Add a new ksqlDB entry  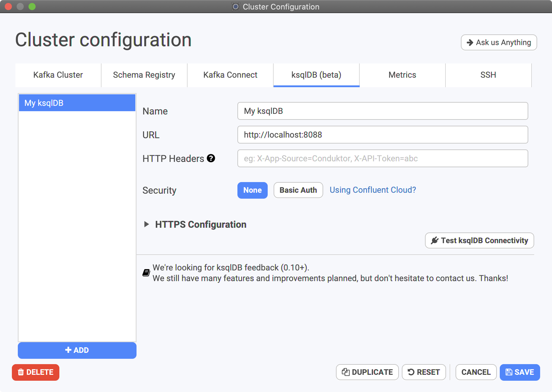[x=77, y=350]
